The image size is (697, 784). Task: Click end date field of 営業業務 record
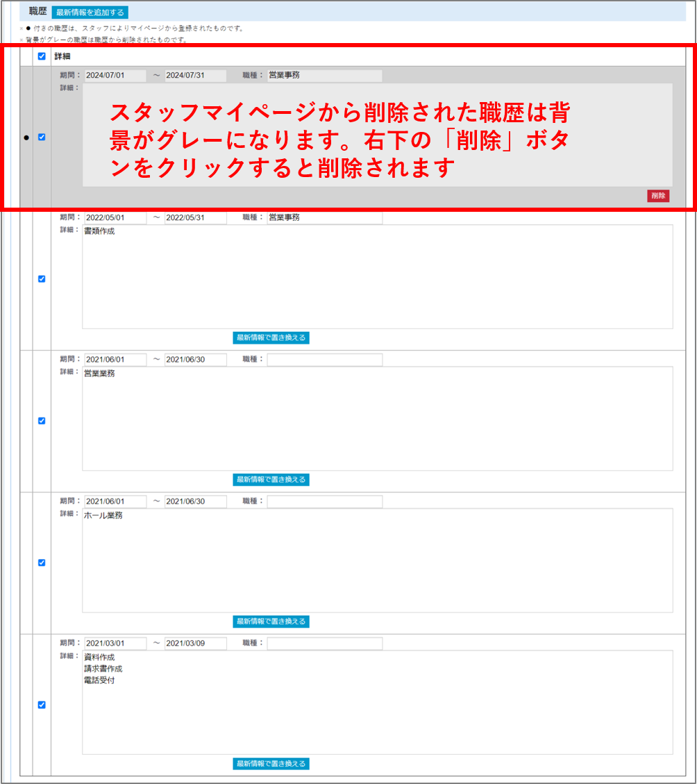click(x=196, y=360)
